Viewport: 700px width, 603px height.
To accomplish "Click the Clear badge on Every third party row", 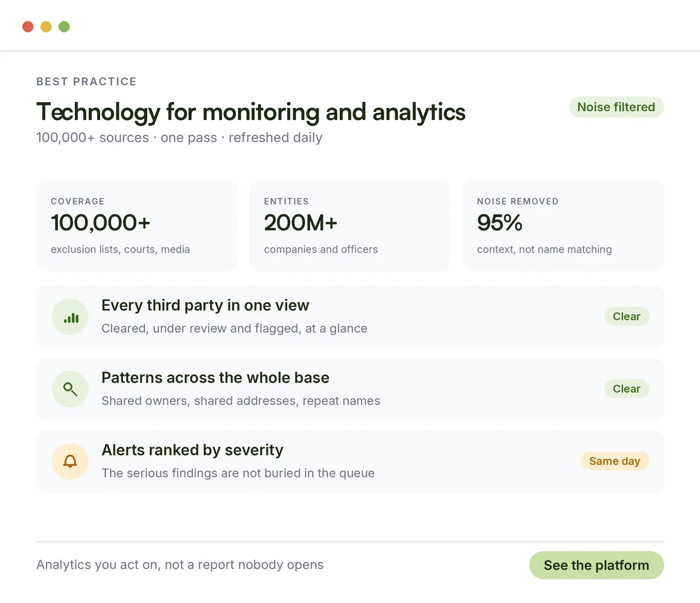I will click(626, 316).
